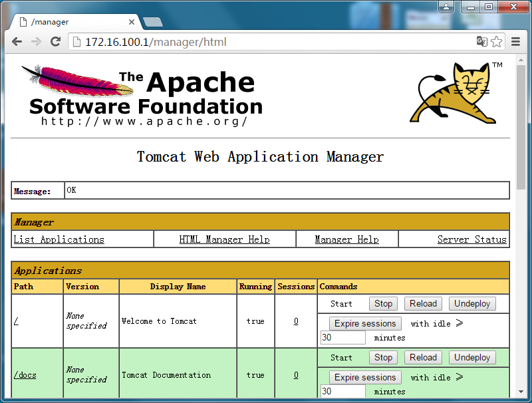Click the idle minutes field for root application

pyautogui.click(x=343, y=337)
